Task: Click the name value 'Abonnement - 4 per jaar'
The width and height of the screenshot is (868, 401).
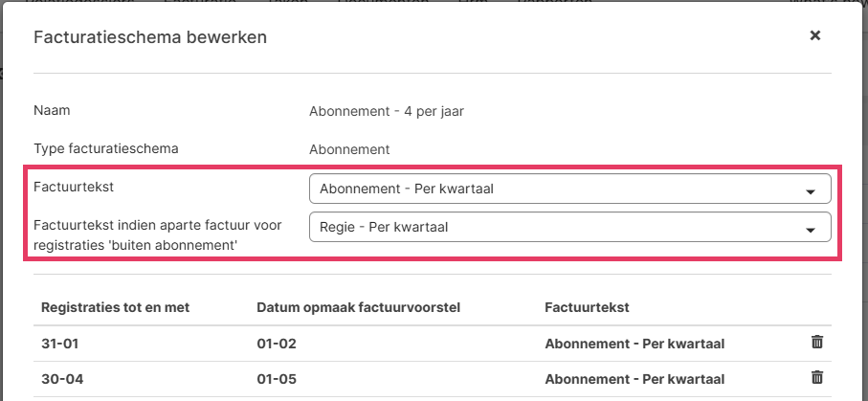Action: coord(387,111)
